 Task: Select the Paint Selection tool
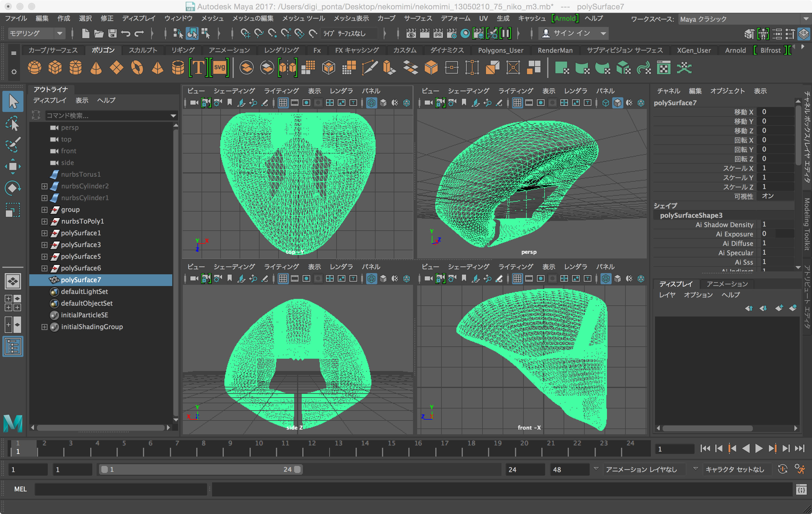tap(13, 145)
